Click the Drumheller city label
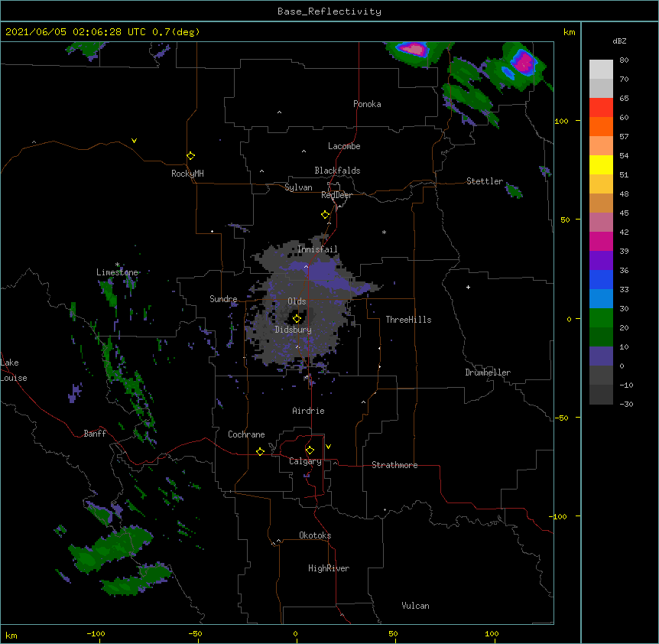This screenshot has width=659, height=644. [488, 372]
